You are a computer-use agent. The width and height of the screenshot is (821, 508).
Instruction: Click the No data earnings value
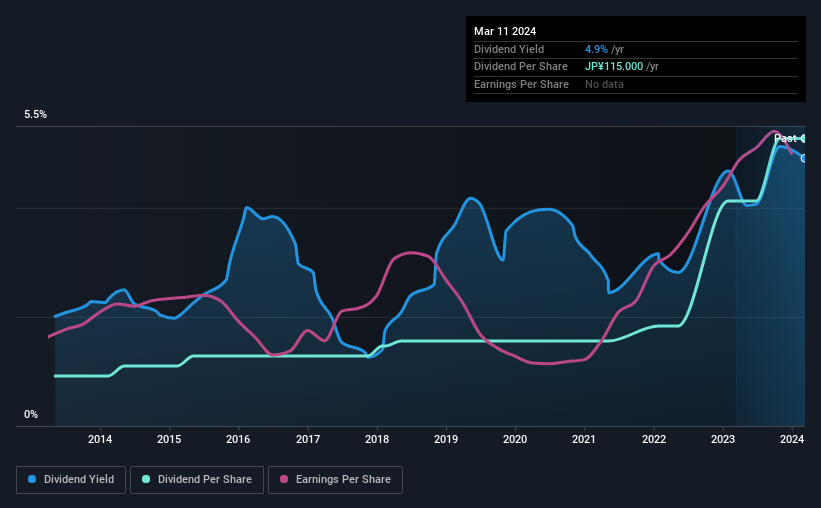[x=604, y=84]
